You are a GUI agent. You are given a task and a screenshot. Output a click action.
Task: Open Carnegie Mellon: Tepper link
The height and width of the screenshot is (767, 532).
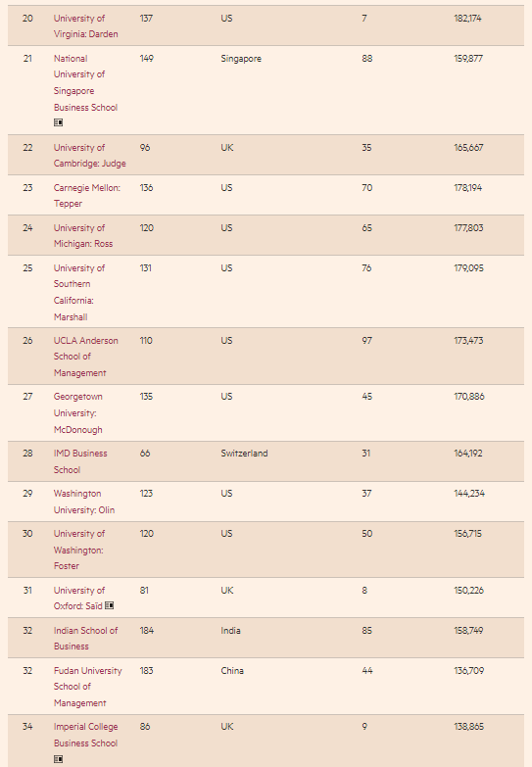86,195
